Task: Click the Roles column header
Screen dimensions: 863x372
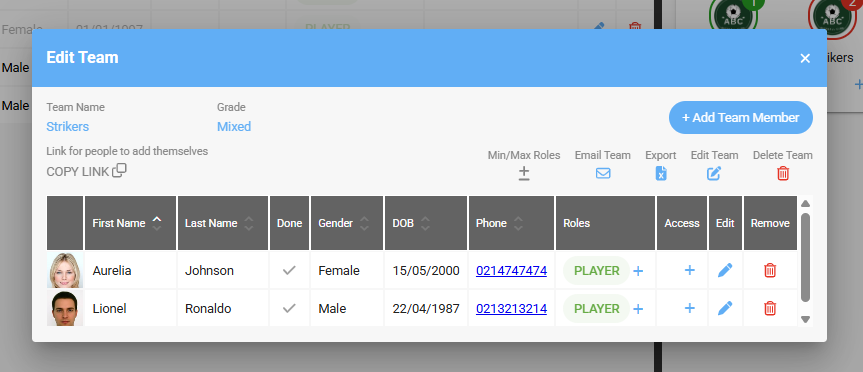Action: click(x=605, y=223)
